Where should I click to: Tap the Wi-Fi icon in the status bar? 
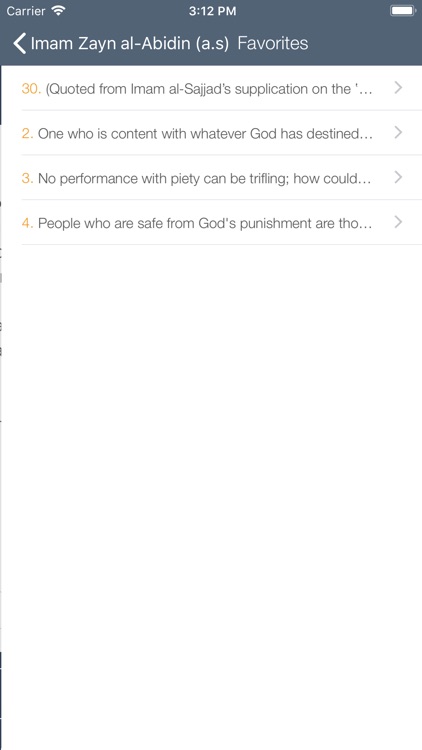tap(58, 11)
